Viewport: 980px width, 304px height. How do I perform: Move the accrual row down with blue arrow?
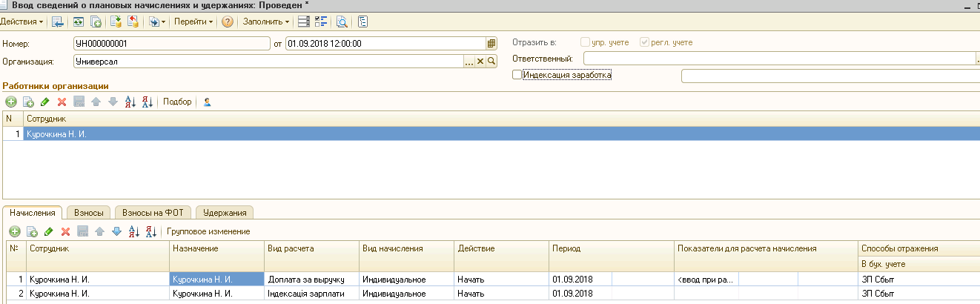(x=116, y=231)
